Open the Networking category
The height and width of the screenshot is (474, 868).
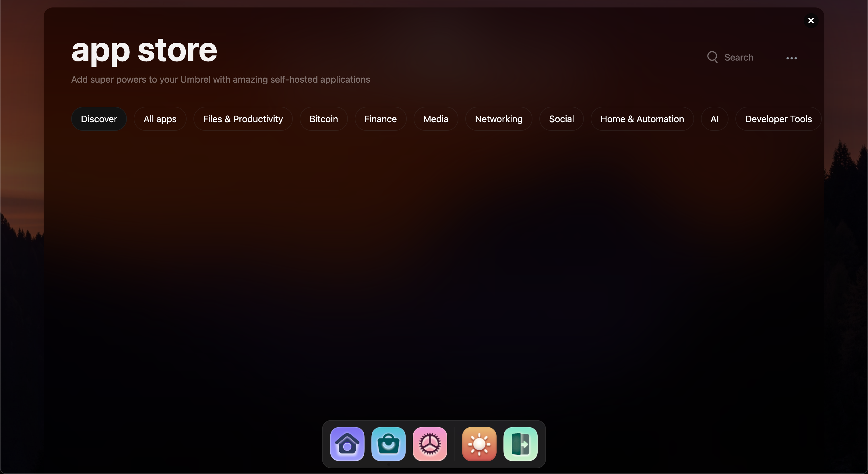pos(498,118)
